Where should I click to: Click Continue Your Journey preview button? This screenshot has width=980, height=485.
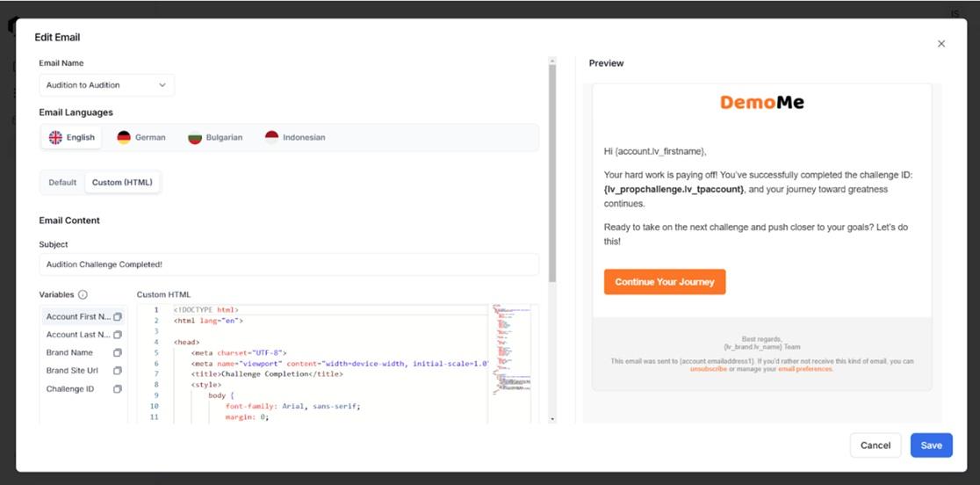(665, 282)
